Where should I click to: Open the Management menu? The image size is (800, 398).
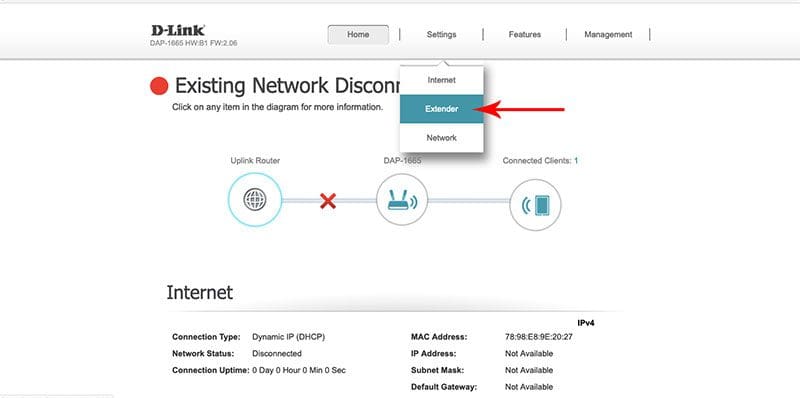[608, 35]
